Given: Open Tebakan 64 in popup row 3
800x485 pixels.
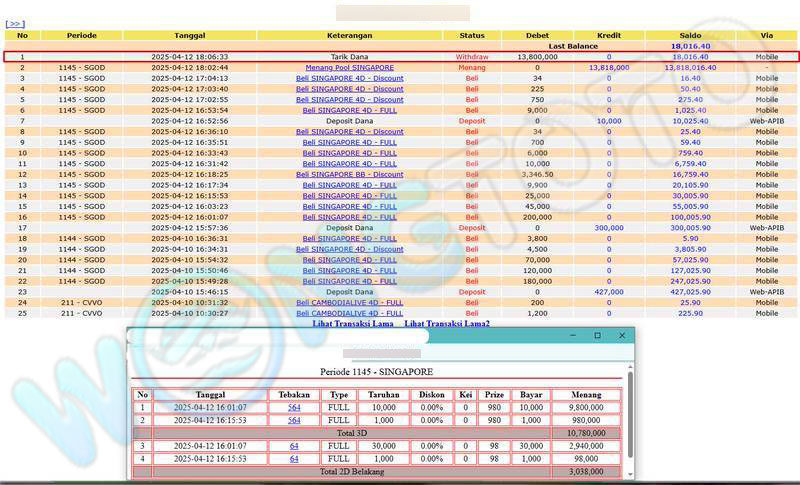Looking at the screenshot, I should [x=294, y=446].
